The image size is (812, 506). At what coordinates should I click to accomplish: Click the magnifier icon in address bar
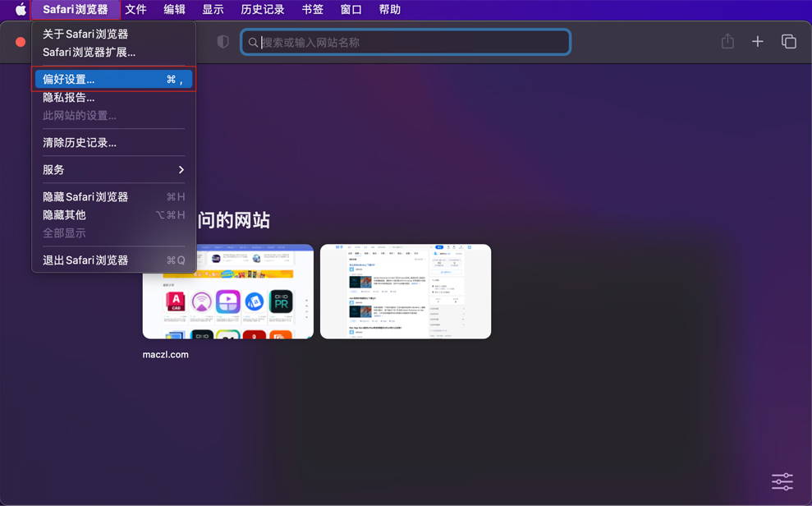tap(253, 43)
